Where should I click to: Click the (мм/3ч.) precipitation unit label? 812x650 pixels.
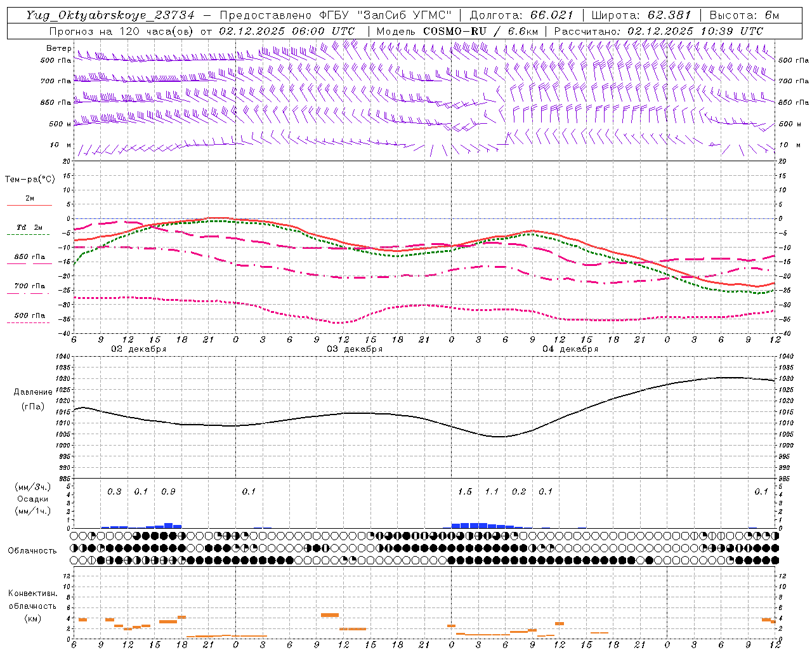(x=33, y=487)
